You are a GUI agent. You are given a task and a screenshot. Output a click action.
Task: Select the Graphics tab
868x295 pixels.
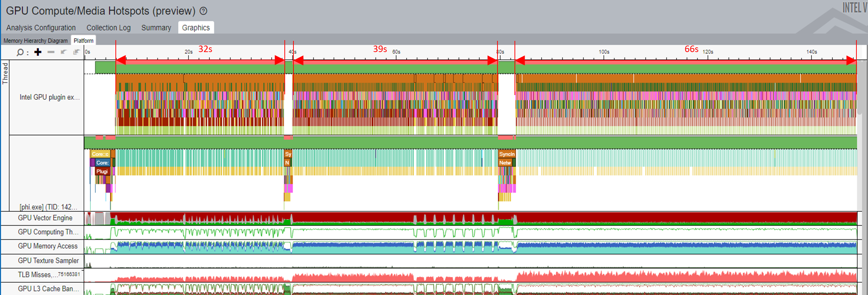click(x=196, y=28)
